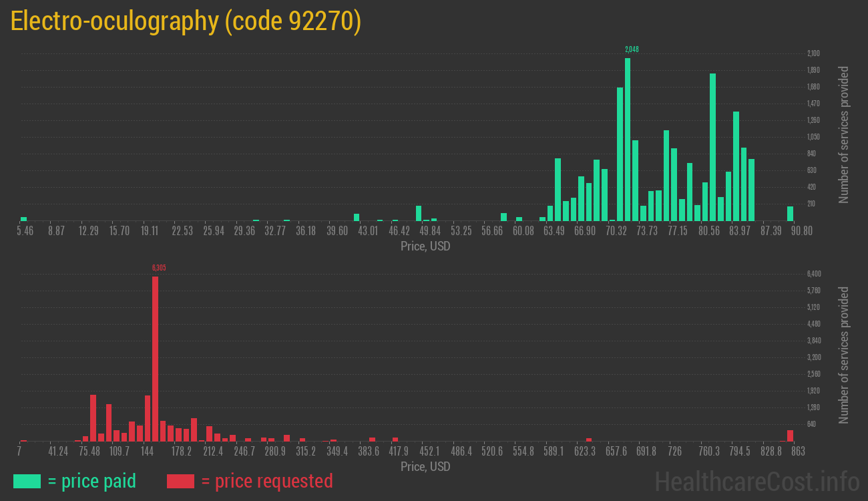This screenshot has width=868, height=501.
Task: Click the 144 tick label on the lower x-axis
Action: click(x=148, y=452)
